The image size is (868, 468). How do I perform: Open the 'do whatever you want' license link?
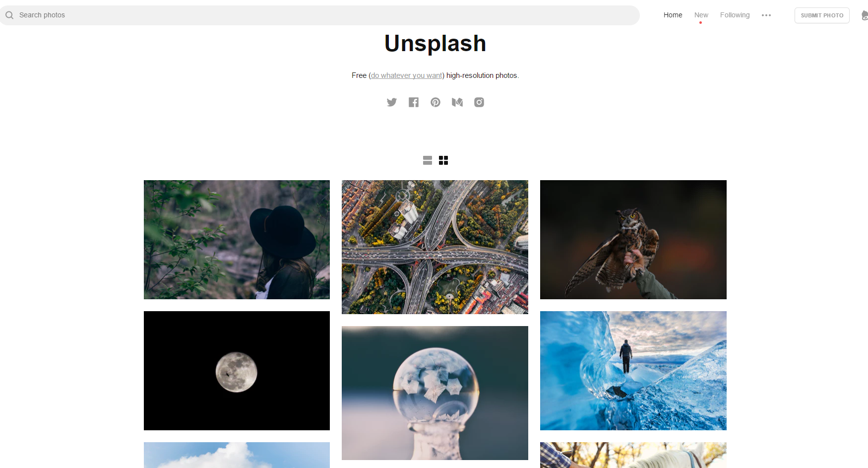coord(407,75)
